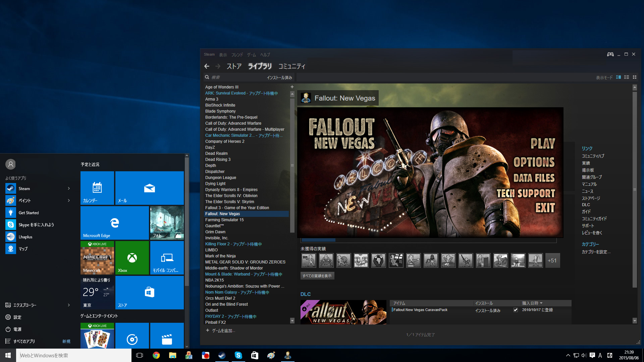Open Big Picture mode controller icon
This screenshot has height=362, width=644.
(x=610, y=54)
